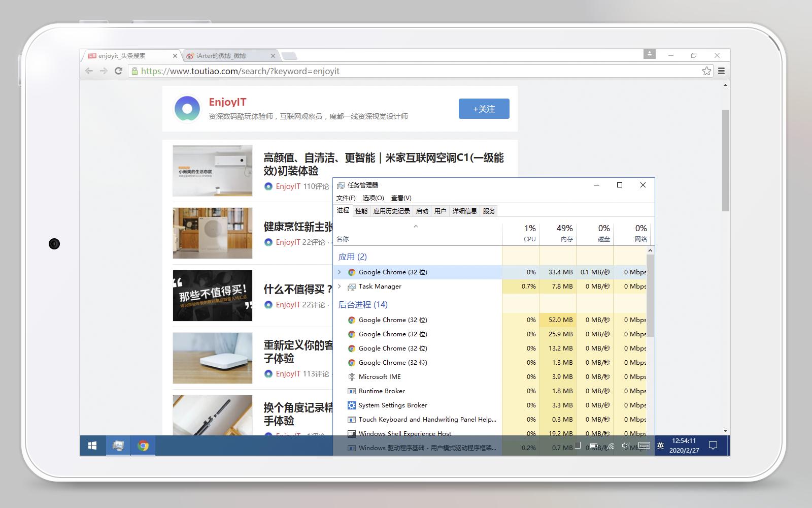The height and width of the screenshot is (508, 812).
Task: Click the +关注 follow button
Action: (x=483, y=108)
